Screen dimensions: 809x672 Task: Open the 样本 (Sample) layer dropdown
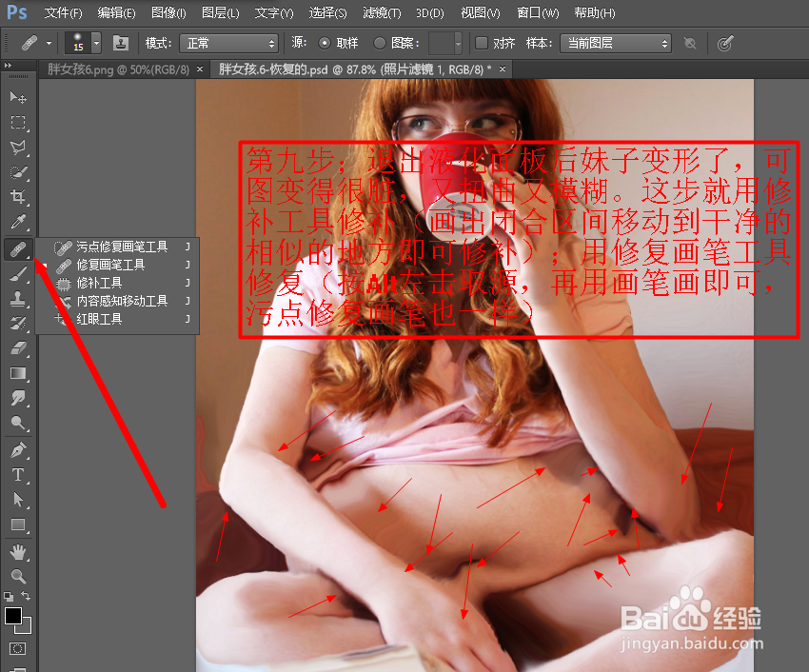pos(614,42)
